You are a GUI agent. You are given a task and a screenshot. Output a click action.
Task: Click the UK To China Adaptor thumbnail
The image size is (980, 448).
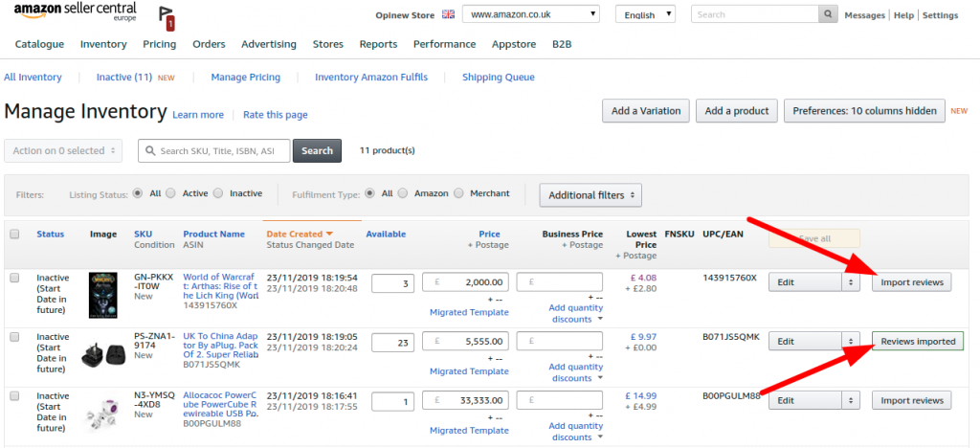click(101, 355)
